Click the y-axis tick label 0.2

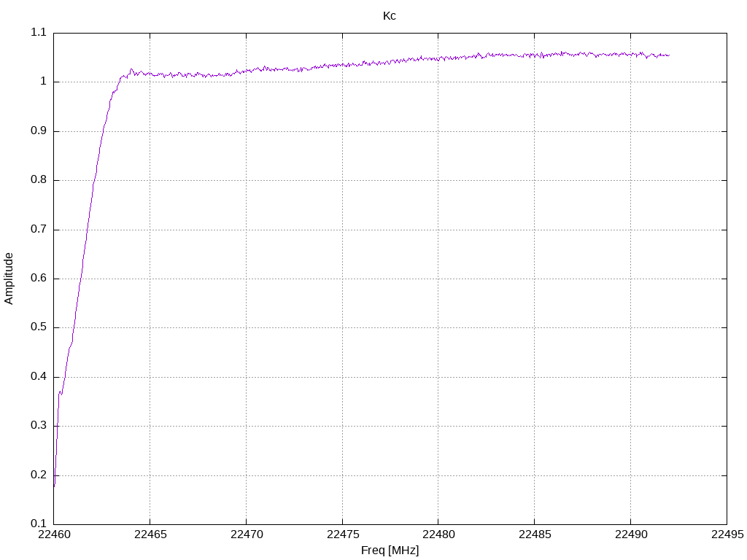click(39, 475)
